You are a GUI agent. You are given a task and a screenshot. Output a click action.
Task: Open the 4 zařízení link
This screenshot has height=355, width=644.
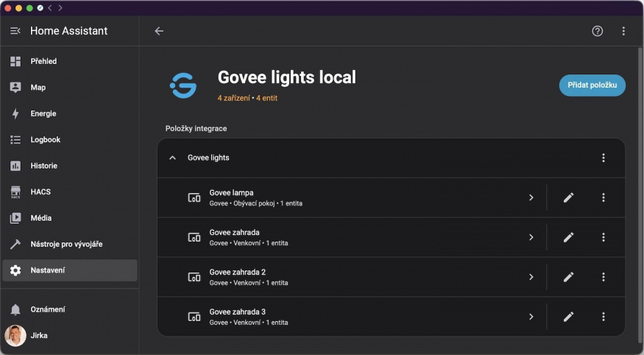[234, 98]
